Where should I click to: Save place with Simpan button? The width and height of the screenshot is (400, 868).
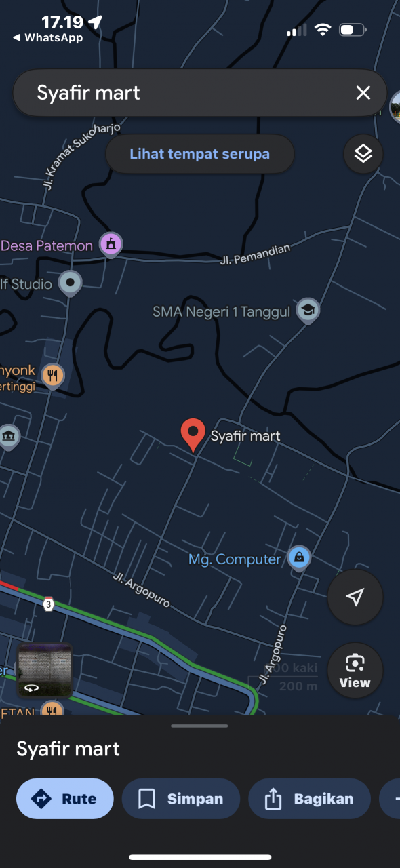(181, 799)
